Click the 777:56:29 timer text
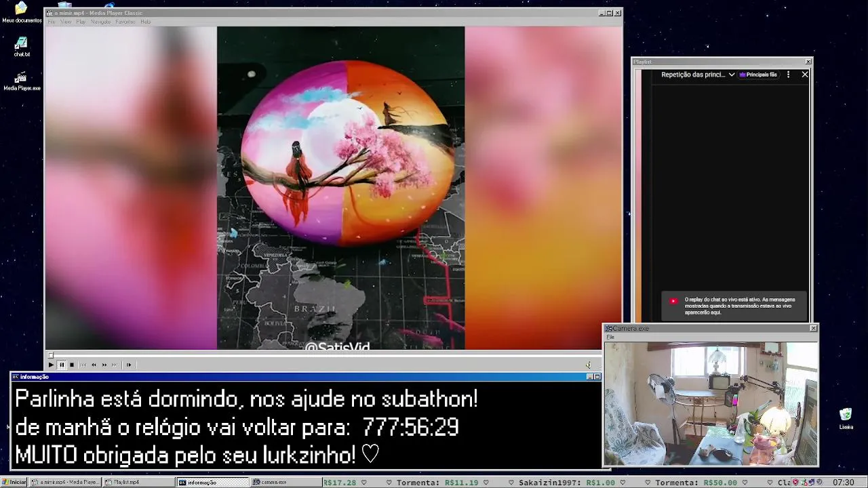The image size is (868, 488). point(410,427)
